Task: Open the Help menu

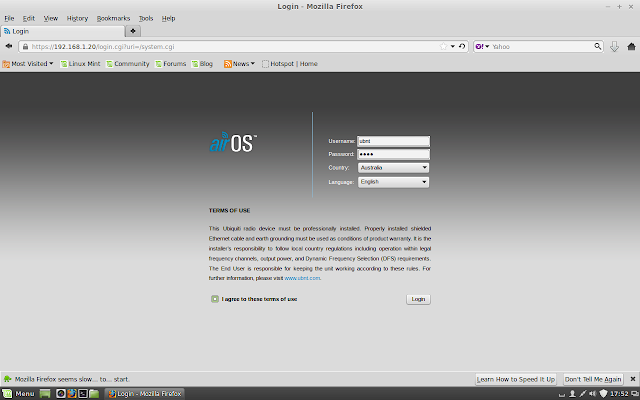Action: click(168, 18)
